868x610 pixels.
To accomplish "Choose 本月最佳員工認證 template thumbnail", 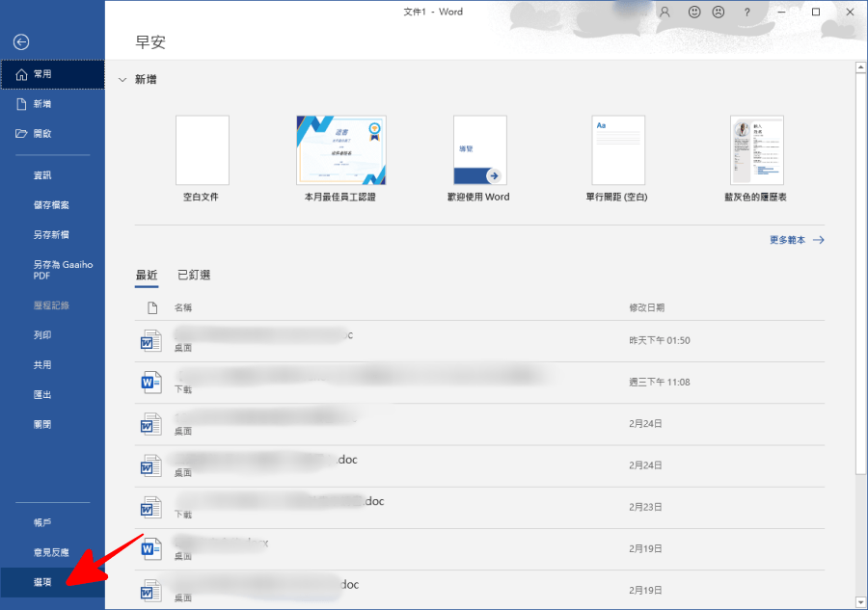I will point(341,150).
